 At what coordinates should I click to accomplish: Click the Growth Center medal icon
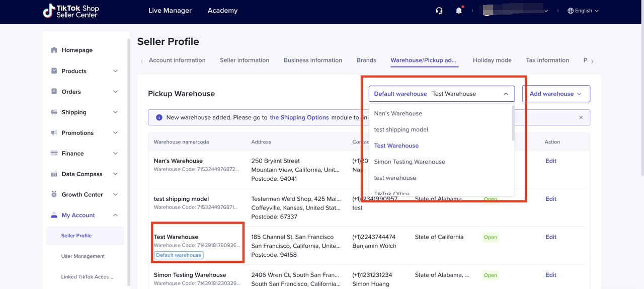pyautogui.click(x=54, y=194)
